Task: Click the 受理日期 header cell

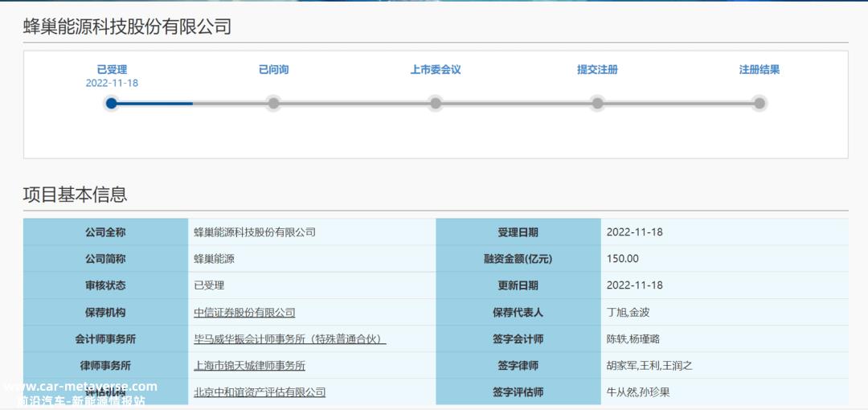Action: (518, 232)
